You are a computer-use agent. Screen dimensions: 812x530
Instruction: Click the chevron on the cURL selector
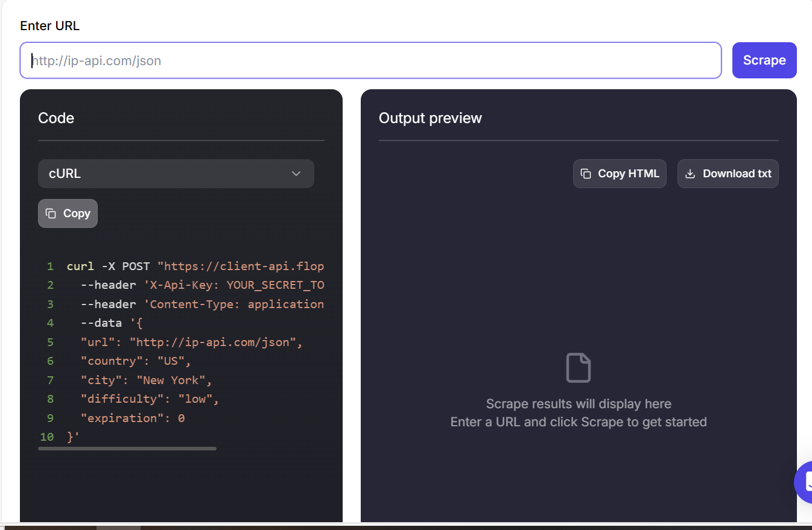(x=296, y=173)
